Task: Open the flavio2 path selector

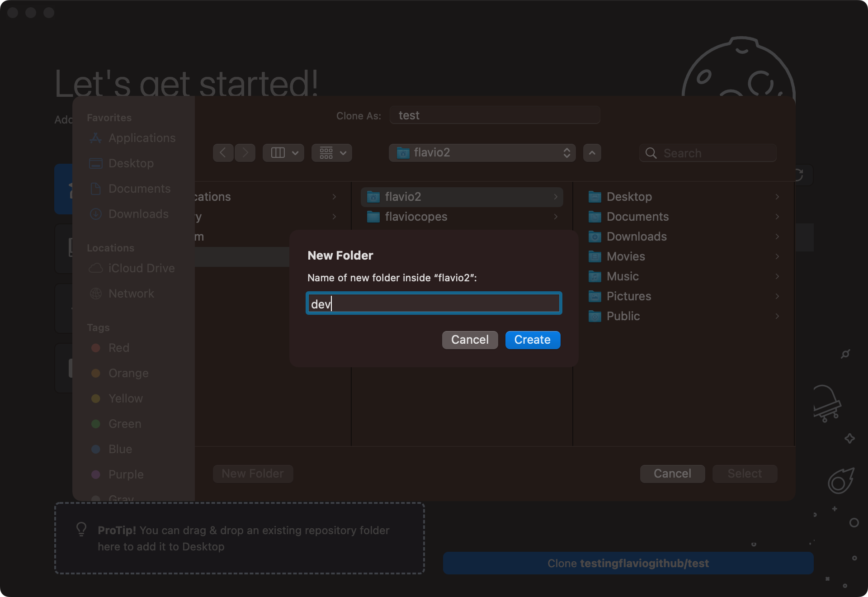Action: coord(482,152)
